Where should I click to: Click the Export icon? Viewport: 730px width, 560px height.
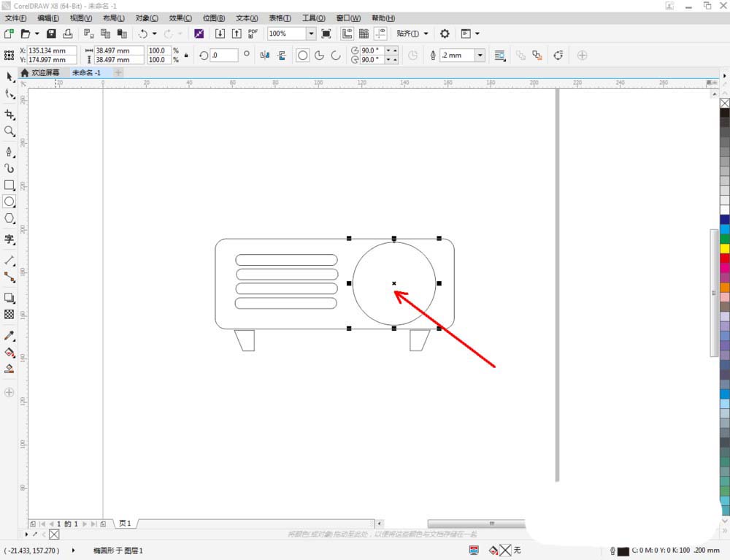[237, 34]
